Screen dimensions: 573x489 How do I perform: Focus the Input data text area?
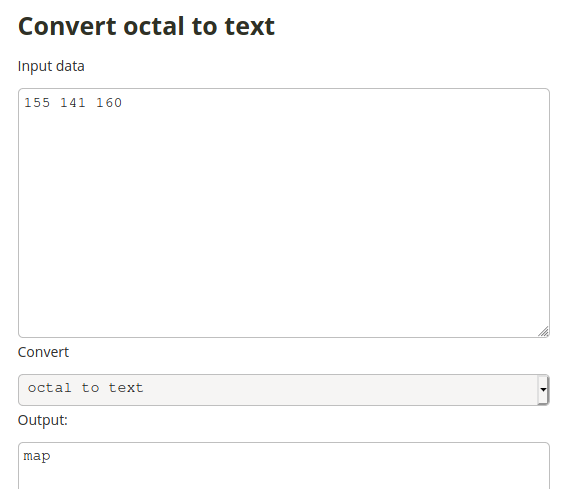[x=284, y=213]
